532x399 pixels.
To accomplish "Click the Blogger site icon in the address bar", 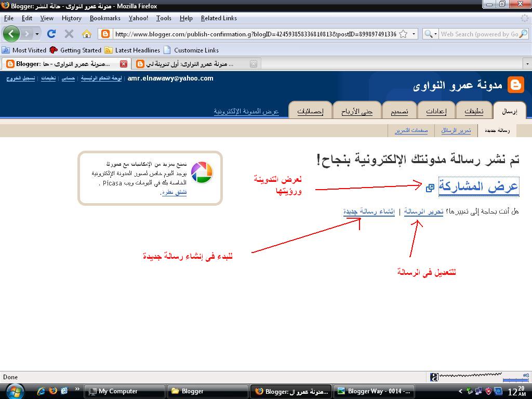I will click(105, 34).
